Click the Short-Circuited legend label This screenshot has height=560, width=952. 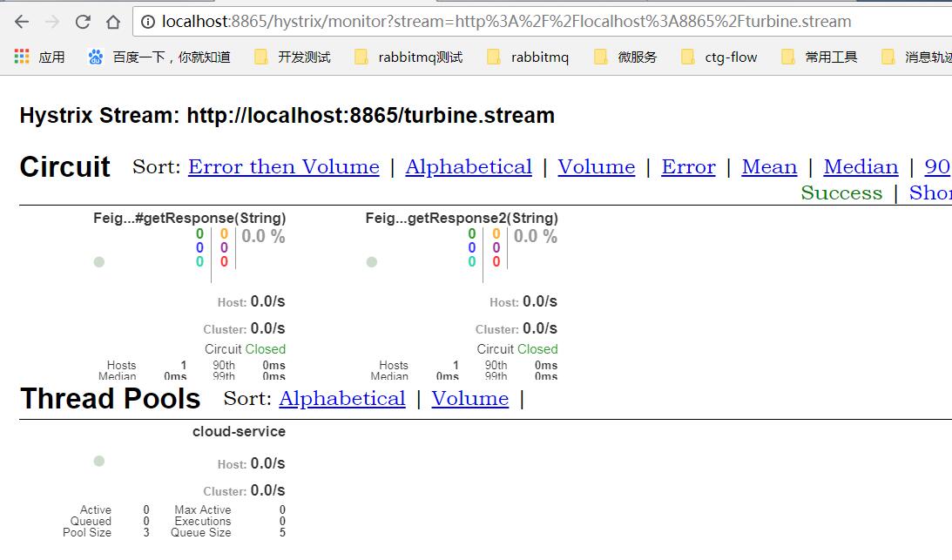(x=930, y=192)
